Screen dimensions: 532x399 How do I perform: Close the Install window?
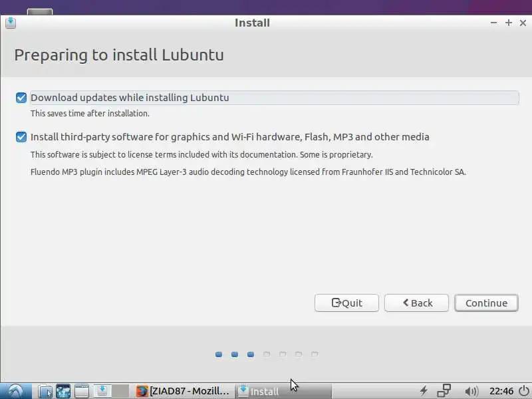[x=523, y=23]
